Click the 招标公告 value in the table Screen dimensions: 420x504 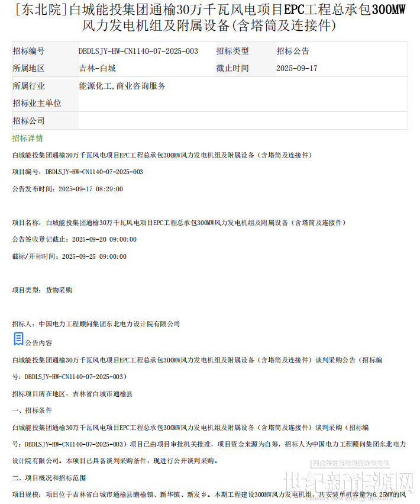click(292, 52)
